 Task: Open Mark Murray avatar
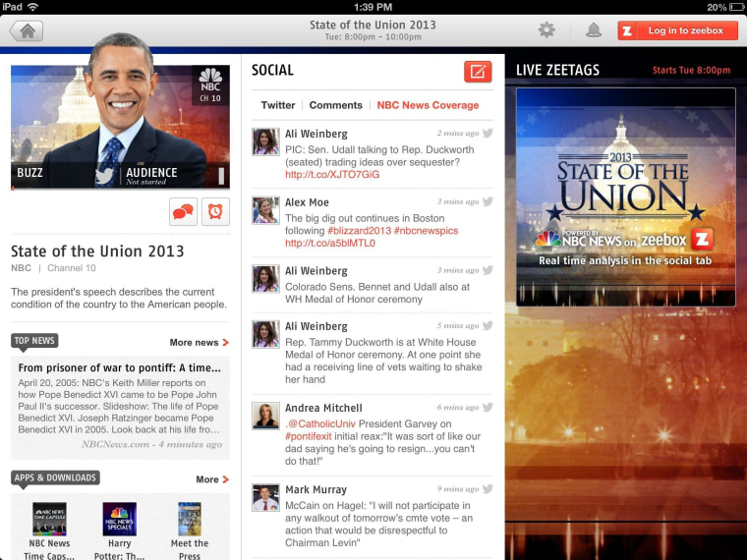265,498
